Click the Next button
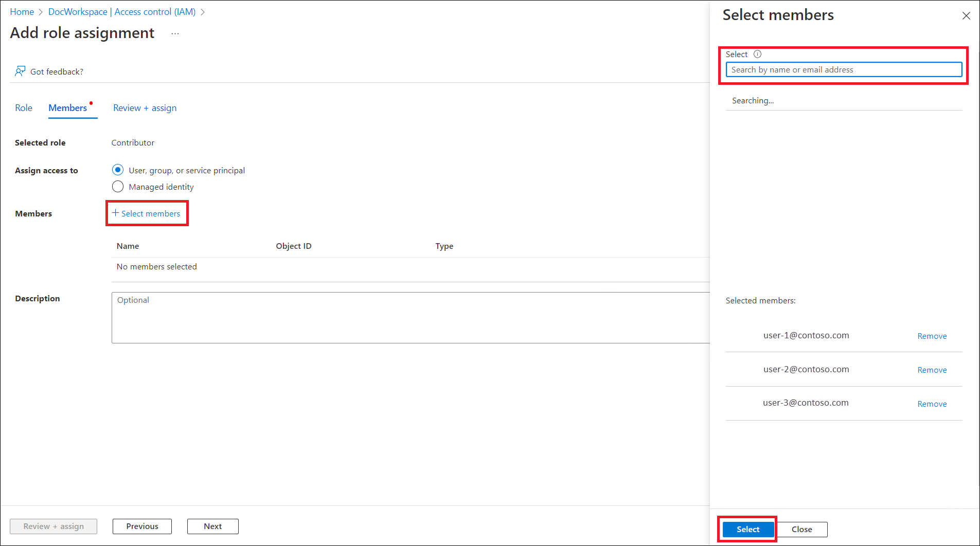Viewport: 980px width, 546px height. (212, 526)
